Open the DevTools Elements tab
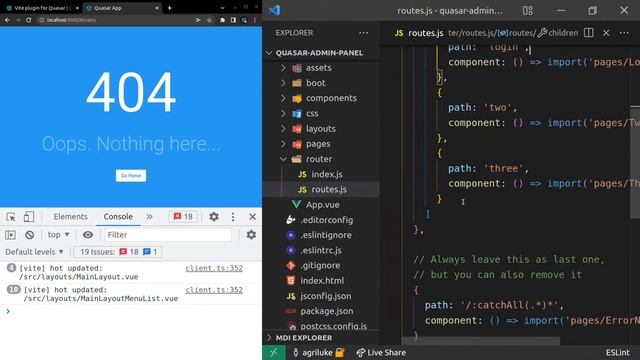The image size is (640, 360). pos(70,217)
